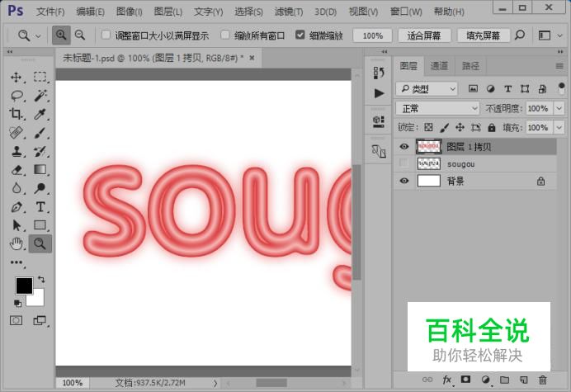
Task: Select the Rectangle shape tool
Action: coord(40,225)
